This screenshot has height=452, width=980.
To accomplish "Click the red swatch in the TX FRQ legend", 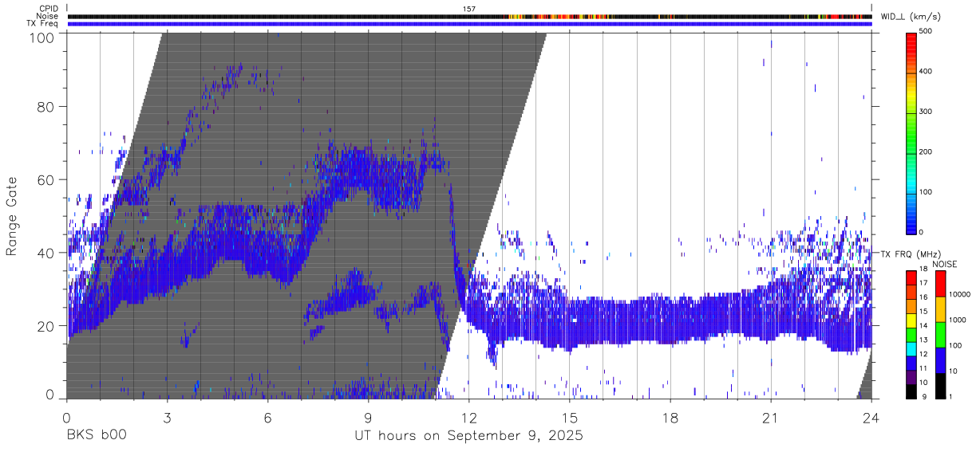I will [911, 277].
